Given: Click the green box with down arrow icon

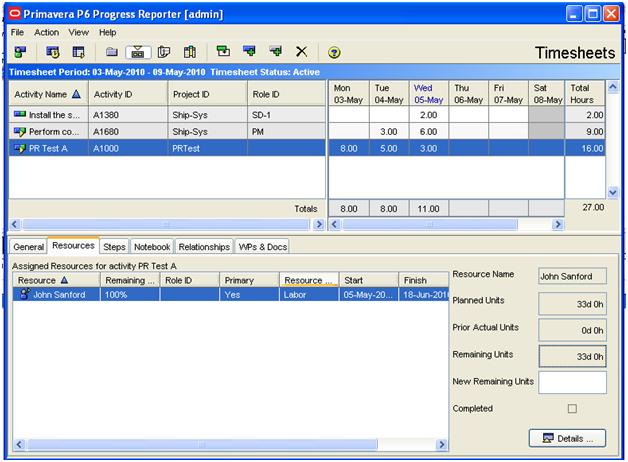Looking at the screenshot, I should pos(223,51).
